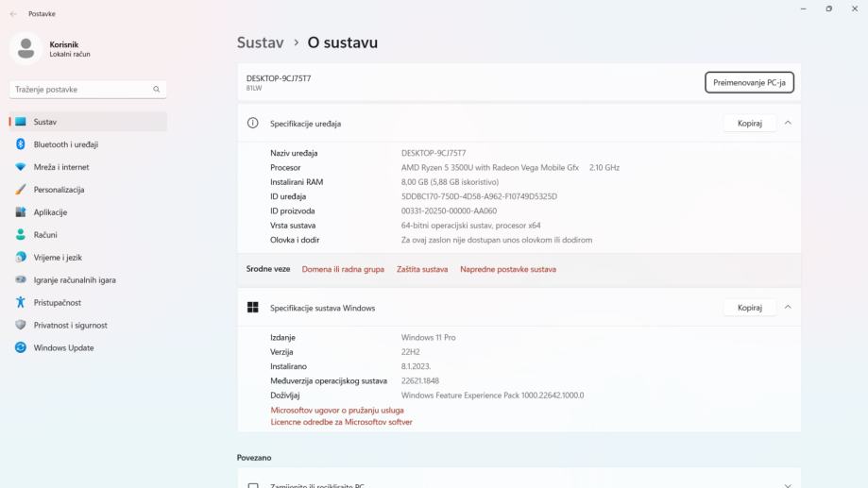Open Napredne postavke sustava link

point(508,269)
